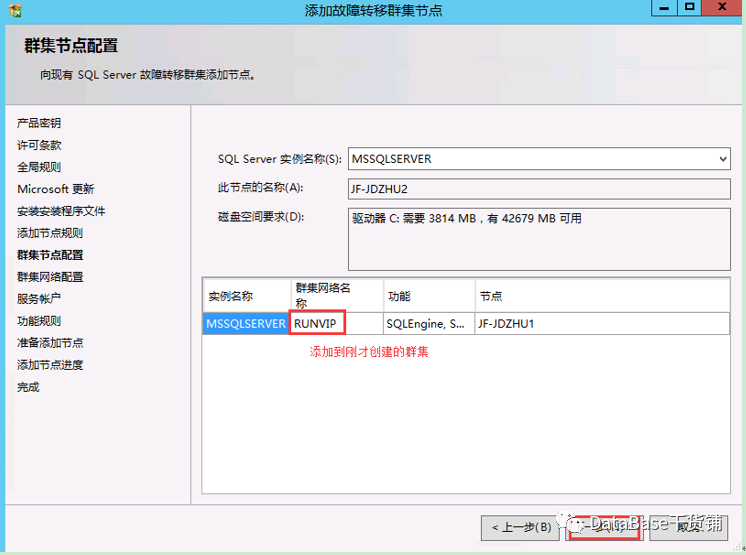Screen dimensions: 746x555
Task: Select the 产品密钥 step in sidebar
Action: pyautogui.click(x=39, y=123)
